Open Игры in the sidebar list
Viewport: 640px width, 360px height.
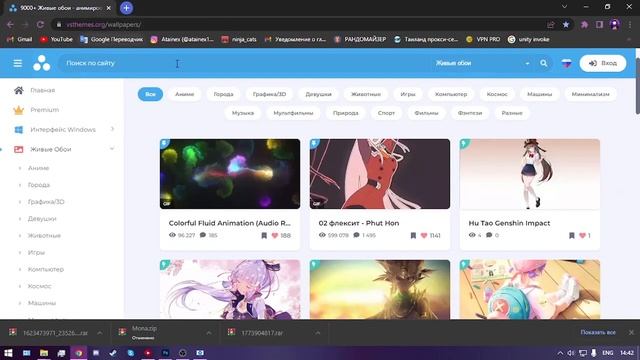(36, 253)
